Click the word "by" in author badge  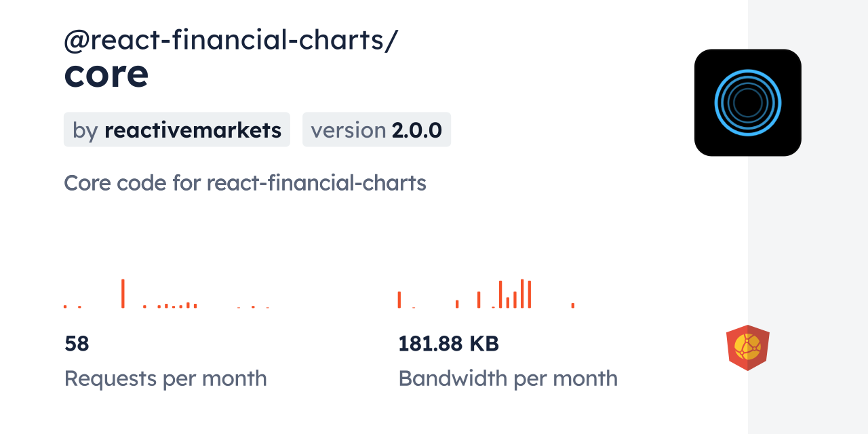85,130
